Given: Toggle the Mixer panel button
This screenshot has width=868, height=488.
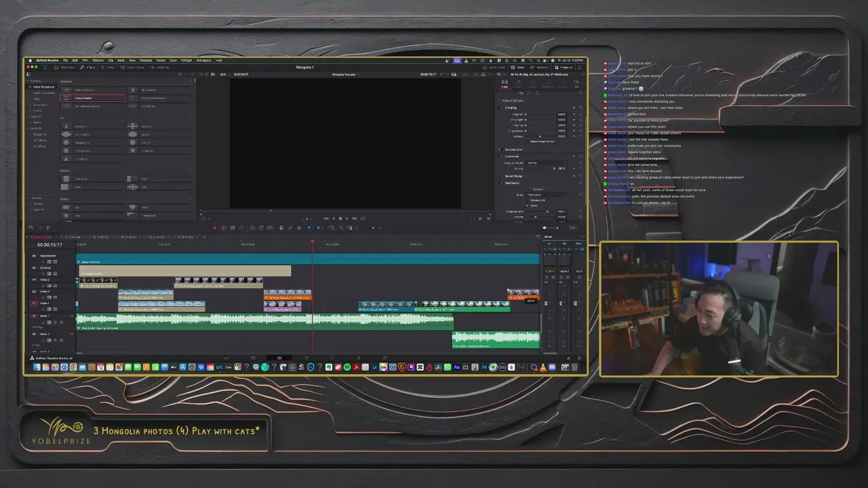Looking at the screenshot, I should [517, 67].
